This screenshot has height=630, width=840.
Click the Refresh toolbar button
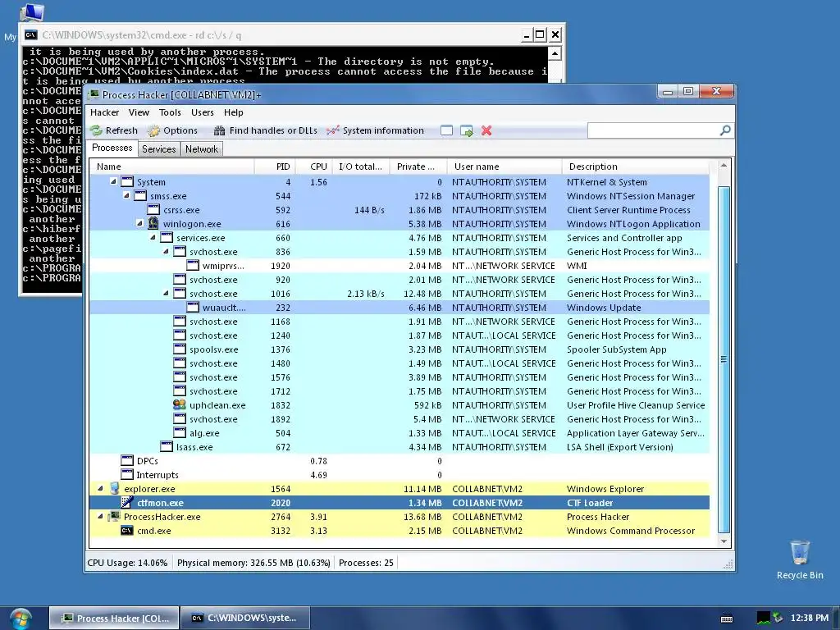point(113,130)
